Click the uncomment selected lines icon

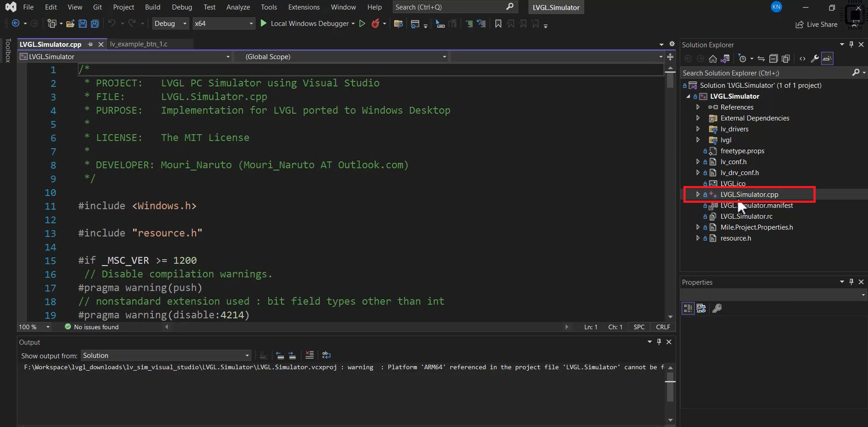(x=481, y=24)
